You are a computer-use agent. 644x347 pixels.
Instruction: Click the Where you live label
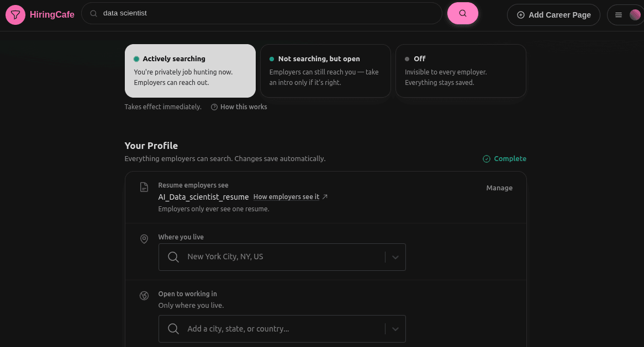(x=181, y=237)
